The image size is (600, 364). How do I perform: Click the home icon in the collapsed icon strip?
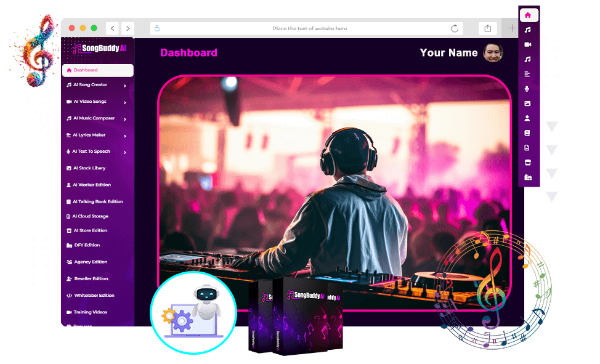[528, 15]
